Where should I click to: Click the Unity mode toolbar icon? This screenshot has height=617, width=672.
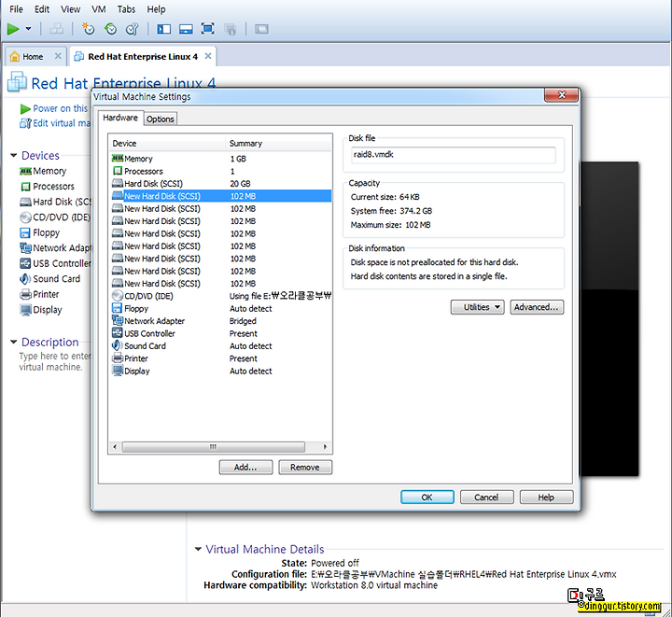pyautogui.click(x=231, y=29)
